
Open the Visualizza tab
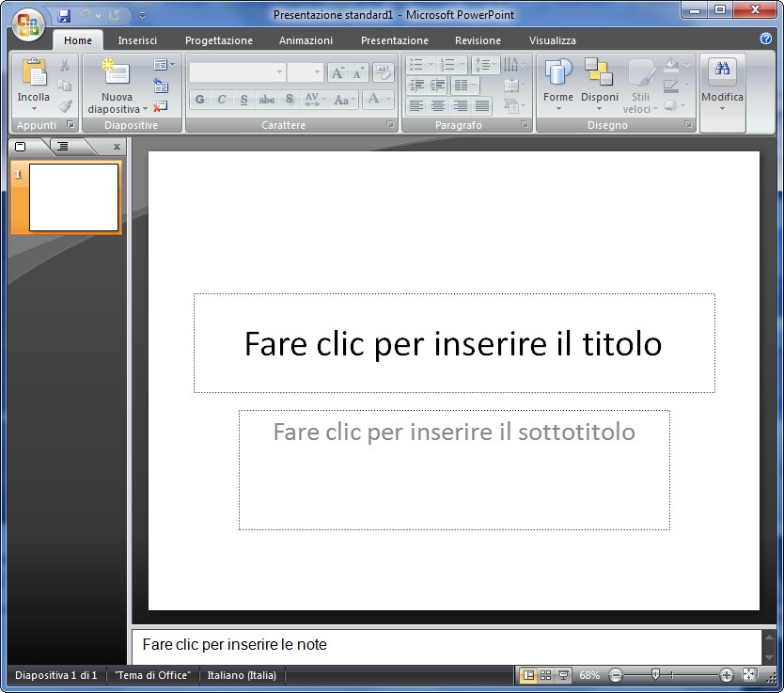point(552,40)
